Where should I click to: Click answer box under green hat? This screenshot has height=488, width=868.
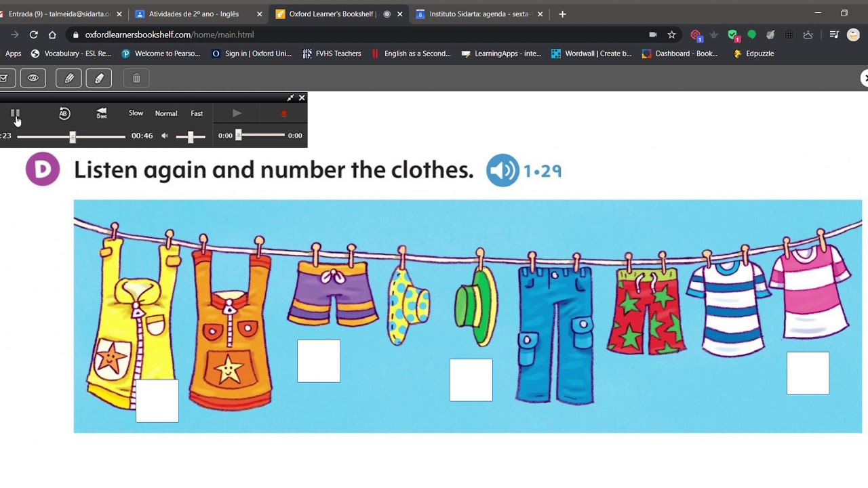click(x=471, y=380)
